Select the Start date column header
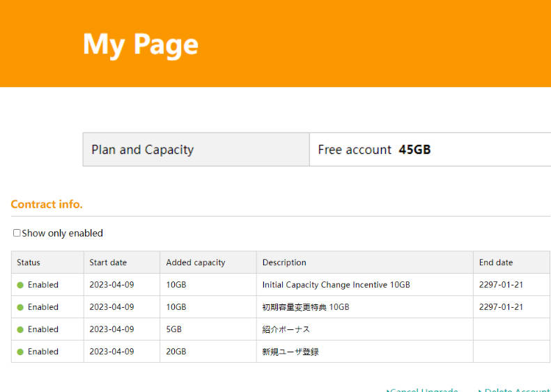551x392 pixels. (x=108, y=262)
